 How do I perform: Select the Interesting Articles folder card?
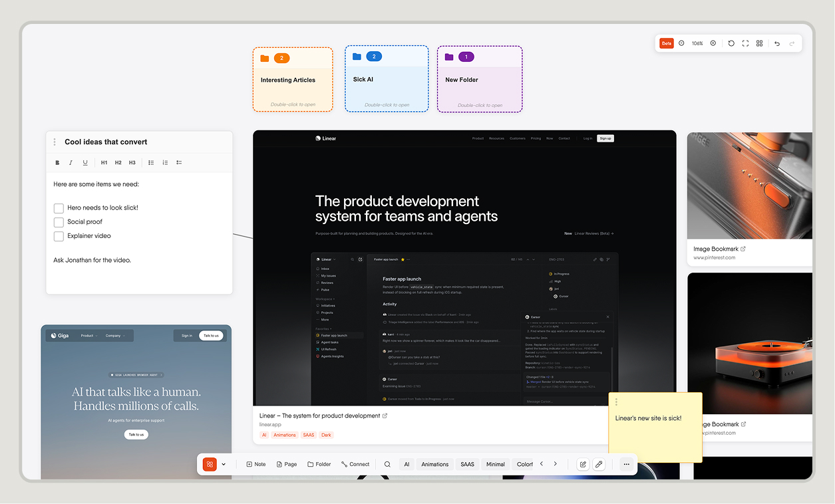click(x=293, y=79)
